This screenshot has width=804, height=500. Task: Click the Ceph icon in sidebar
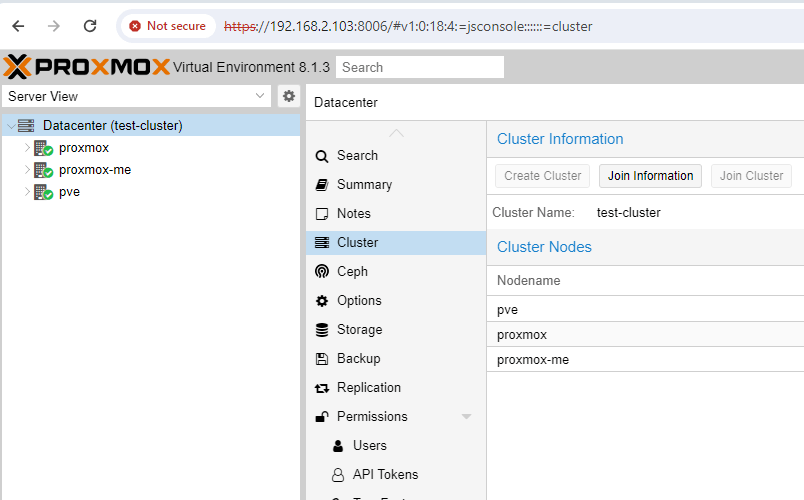321,271
